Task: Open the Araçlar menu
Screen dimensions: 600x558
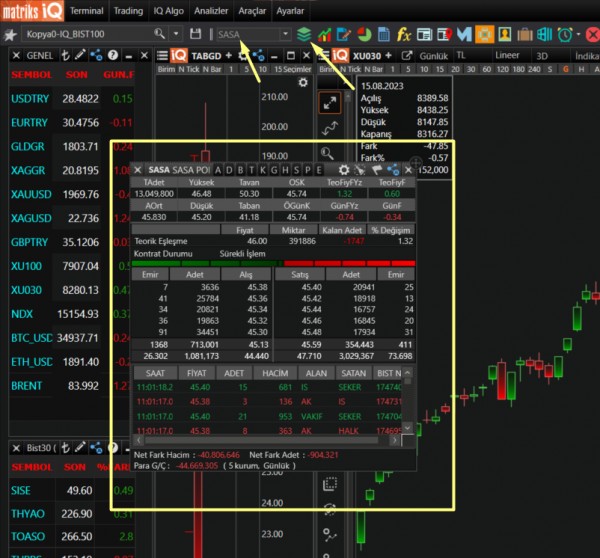Action: (252, 11)
